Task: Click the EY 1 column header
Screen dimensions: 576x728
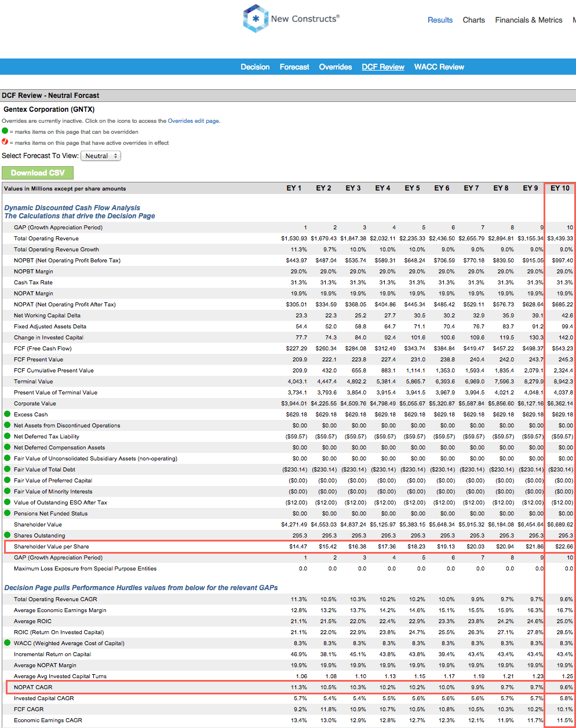Action: coord(294,188)
